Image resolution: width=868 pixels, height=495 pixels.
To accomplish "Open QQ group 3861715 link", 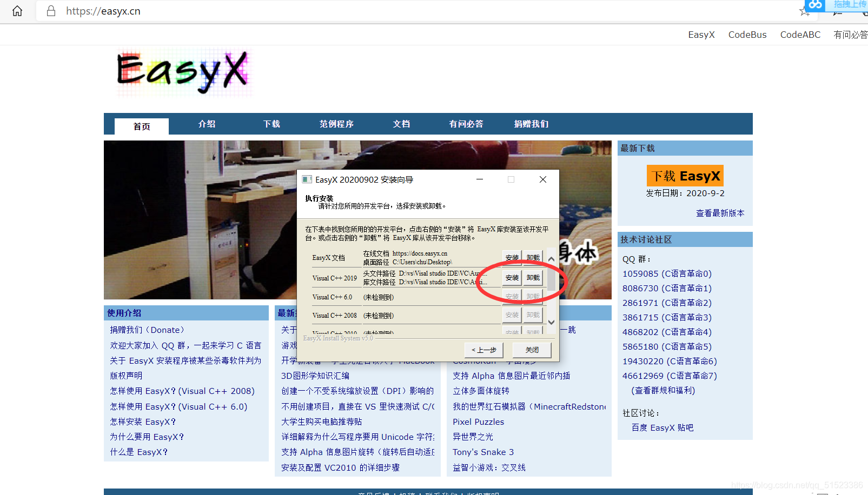I will 667,317.
